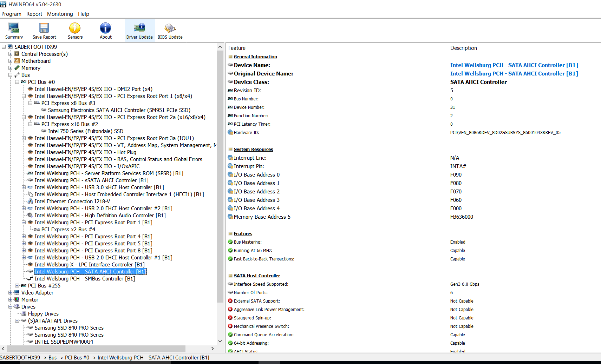Viewport: 601px width, 364px height.
Task: Click the Memory module icon
Action: (17, 68)
